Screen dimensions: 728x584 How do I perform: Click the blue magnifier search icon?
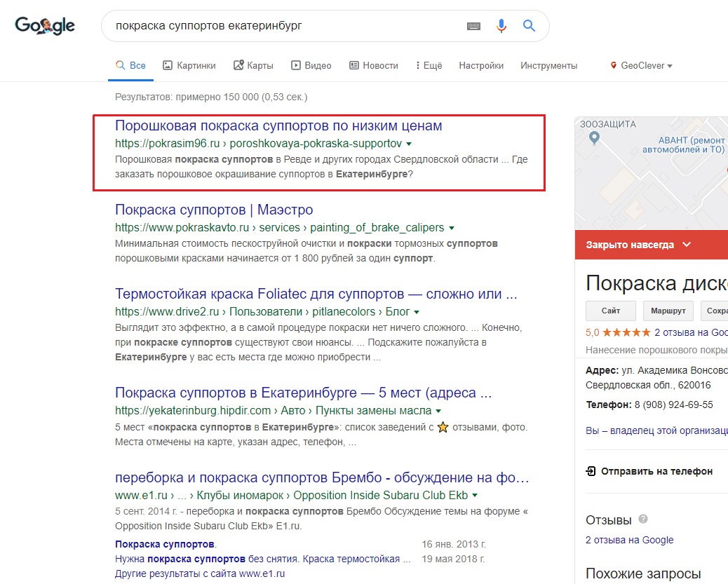(527, 25)
